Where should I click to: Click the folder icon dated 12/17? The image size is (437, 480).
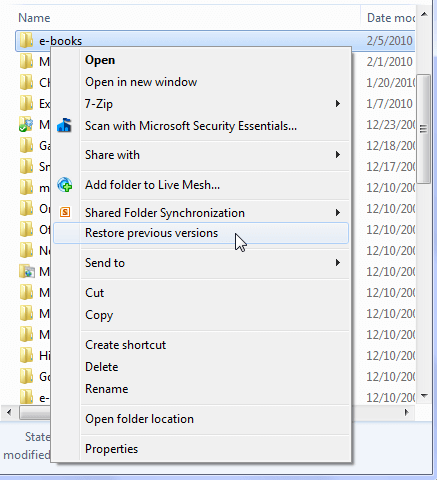pyautogui.click(x=26, y=166)
